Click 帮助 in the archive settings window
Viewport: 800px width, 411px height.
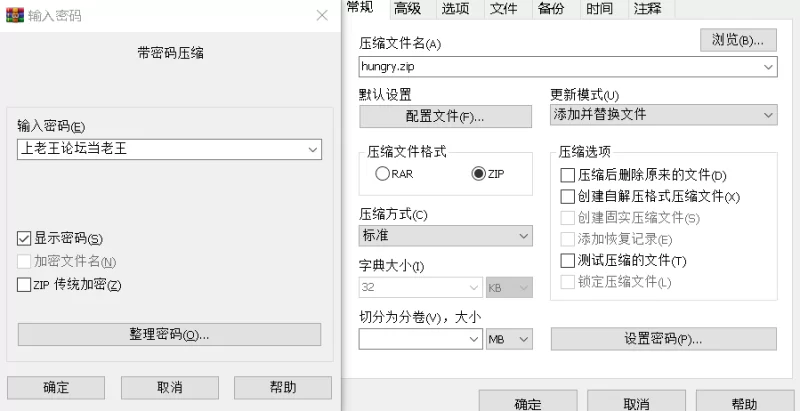click(x=744, y=401)
